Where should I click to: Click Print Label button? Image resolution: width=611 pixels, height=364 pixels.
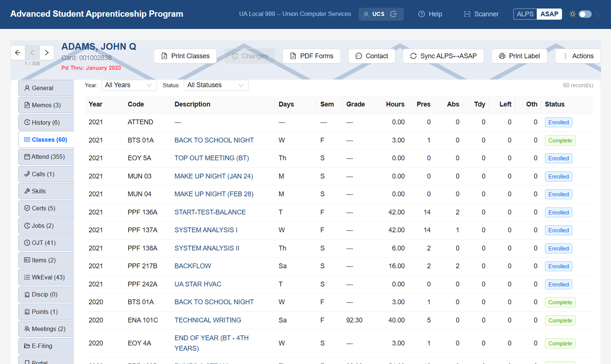tap(519, 56)
